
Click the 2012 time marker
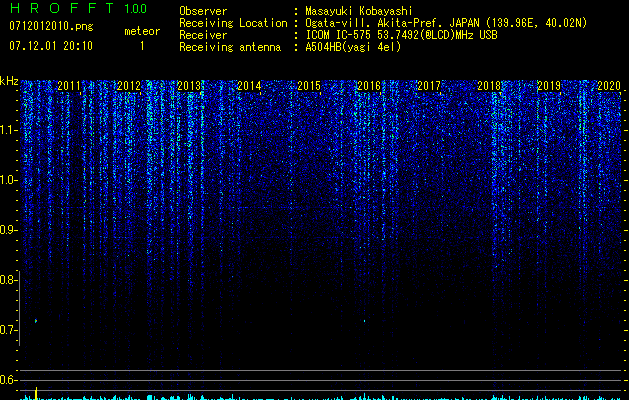(x=129, y=86)
